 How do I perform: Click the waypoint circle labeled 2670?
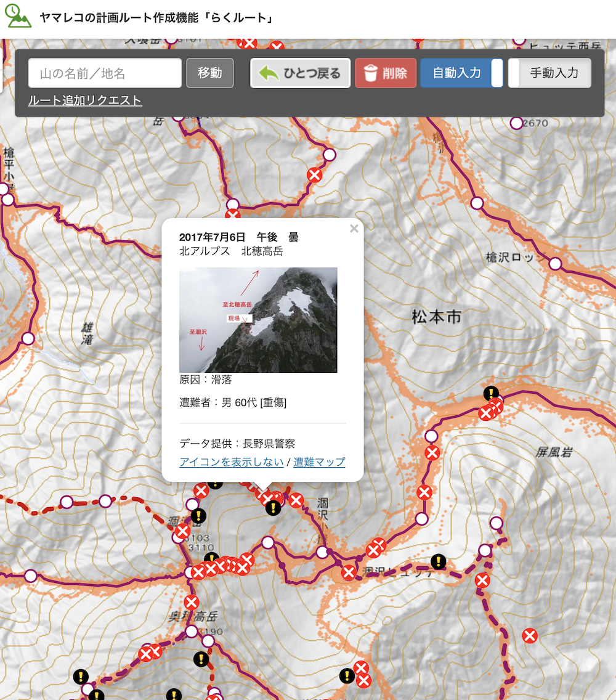click(x=516, y=123)
